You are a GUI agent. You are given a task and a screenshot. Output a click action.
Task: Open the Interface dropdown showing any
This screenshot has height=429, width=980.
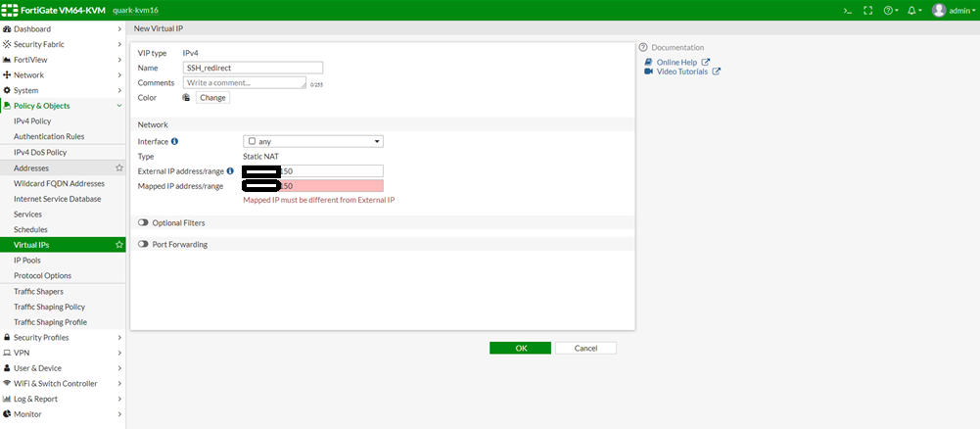[313, 141]
